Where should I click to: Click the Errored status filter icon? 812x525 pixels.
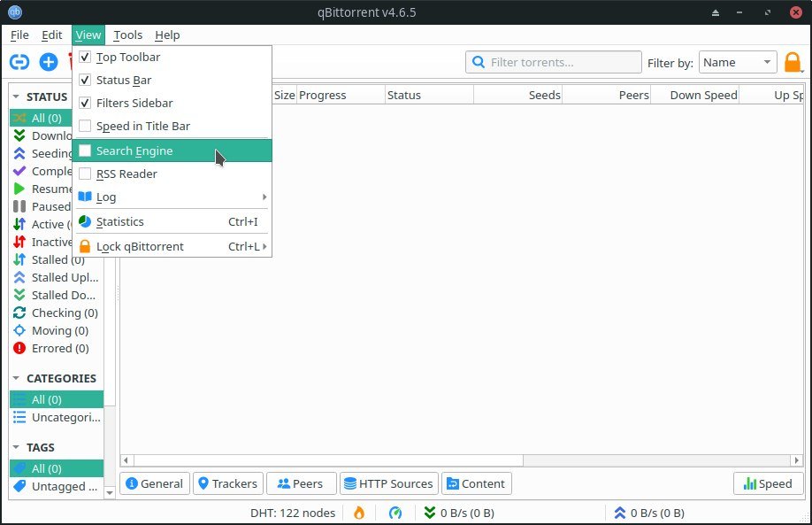[x=19, y=348]
